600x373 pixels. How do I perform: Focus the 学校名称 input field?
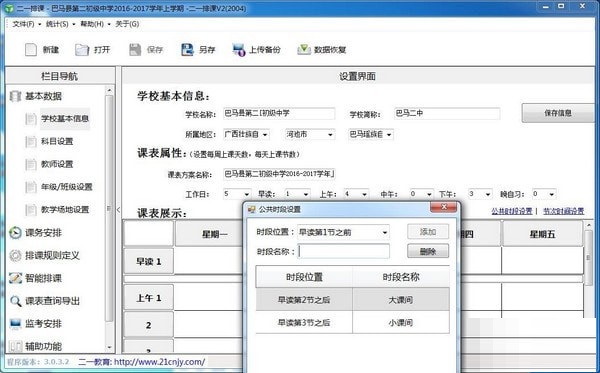(279, 113)
